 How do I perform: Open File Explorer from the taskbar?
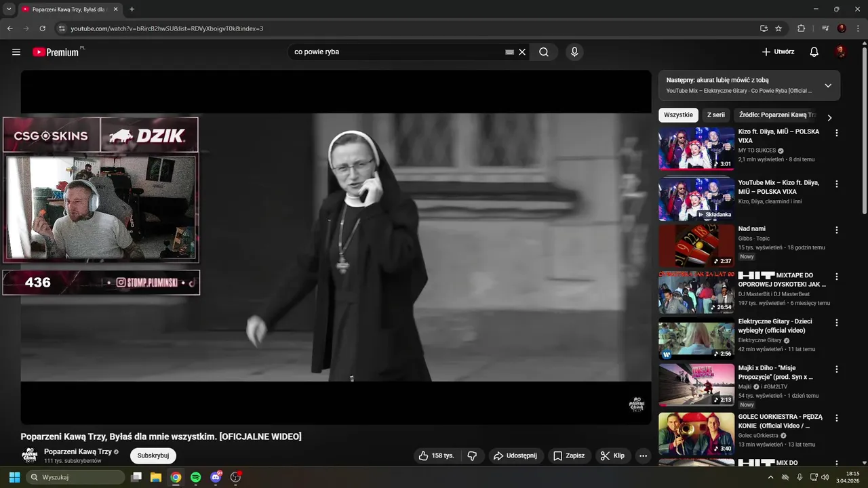tap(156, 477)
